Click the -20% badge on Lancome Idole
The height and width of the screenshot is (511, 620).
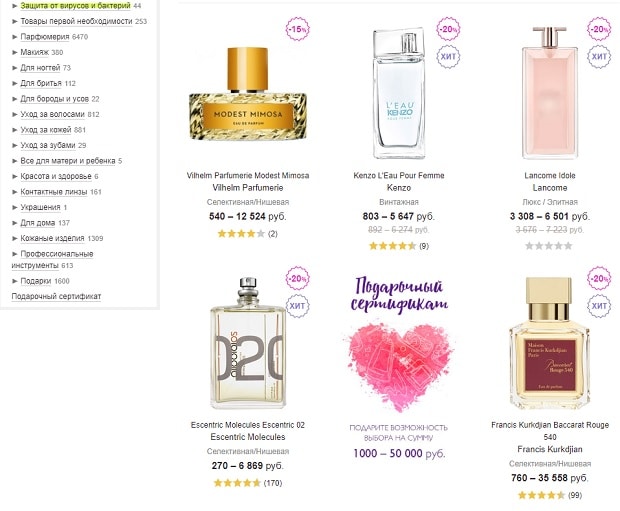point(599,29)
